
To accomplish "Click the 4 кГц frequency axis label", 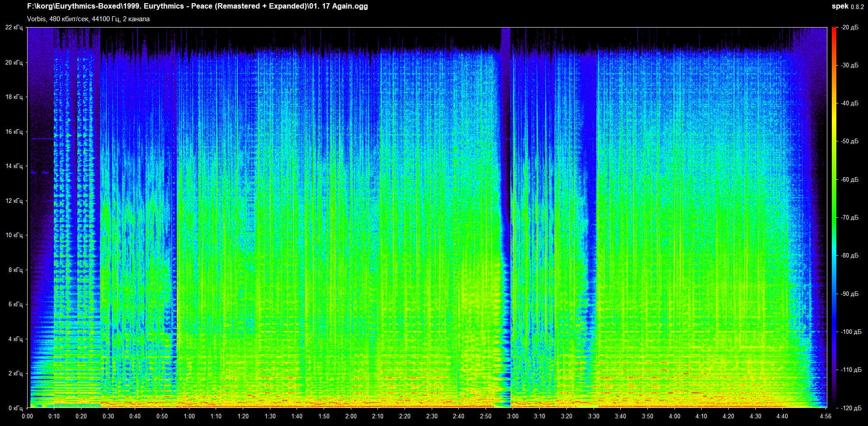I will 15,339.
